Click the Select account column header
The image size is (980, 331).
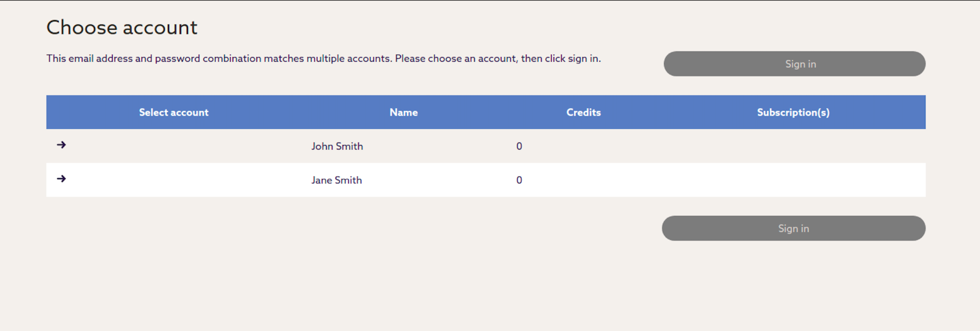tap(173, 113)
